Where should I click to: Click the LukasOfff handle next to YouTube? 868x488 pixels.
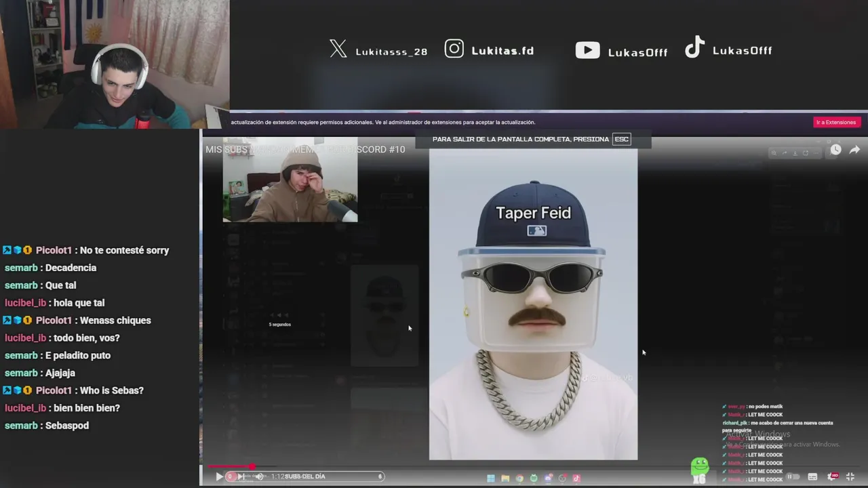[x=637, y=52]
